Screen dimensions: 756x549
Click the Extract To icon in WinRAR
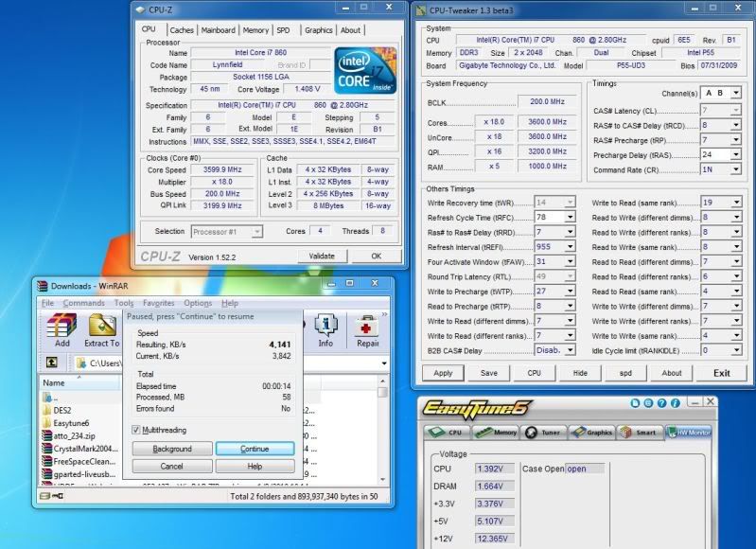point(102,330)
